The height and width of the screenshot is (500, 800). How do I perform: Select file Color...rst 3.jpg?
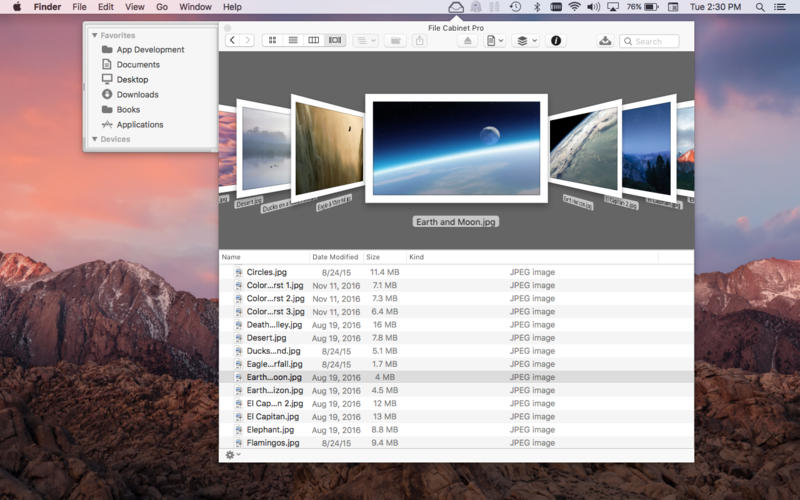pos(456,311)
